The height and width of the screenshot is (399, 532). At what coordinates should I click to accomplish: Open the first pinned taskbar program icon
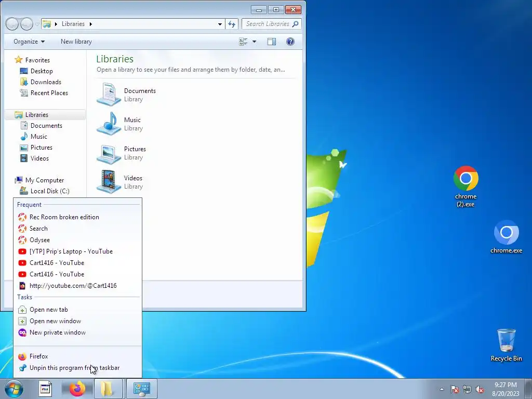click(46, 389)
